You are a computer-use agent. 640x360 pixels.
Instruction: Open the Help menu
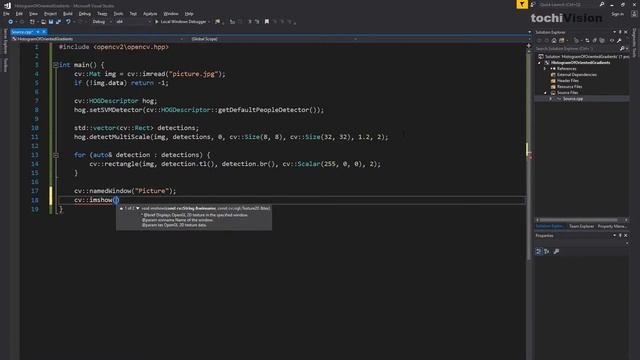click(x=189, y=14)
